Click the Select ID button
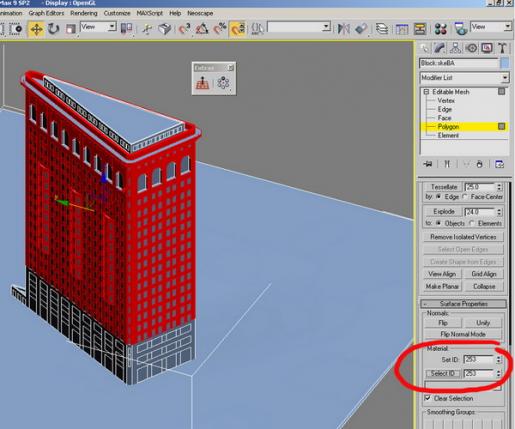 click(x=442, y=373)
